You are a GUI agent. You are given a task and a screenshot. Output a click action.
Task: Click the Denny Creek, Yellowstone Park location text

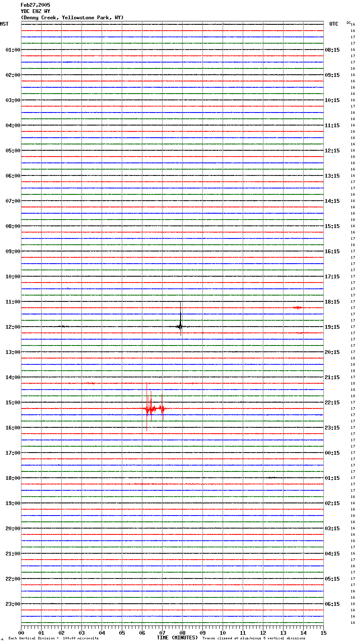[72, 18]
